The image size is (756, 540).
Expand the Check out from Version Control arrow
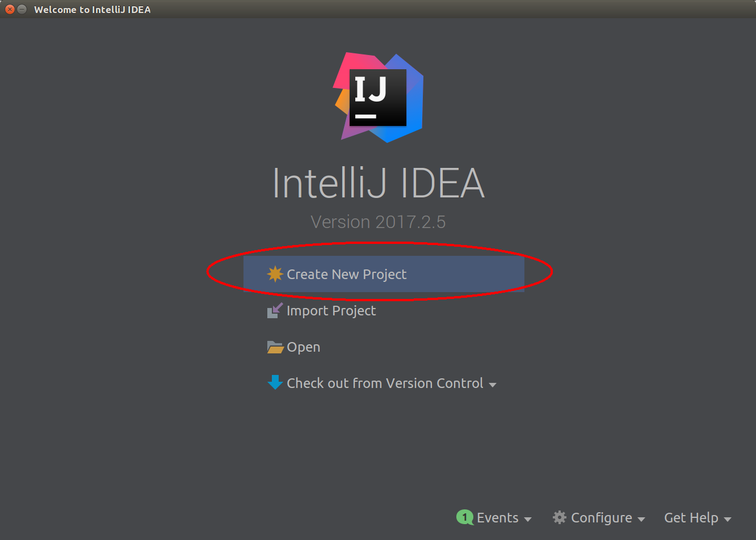493,385
